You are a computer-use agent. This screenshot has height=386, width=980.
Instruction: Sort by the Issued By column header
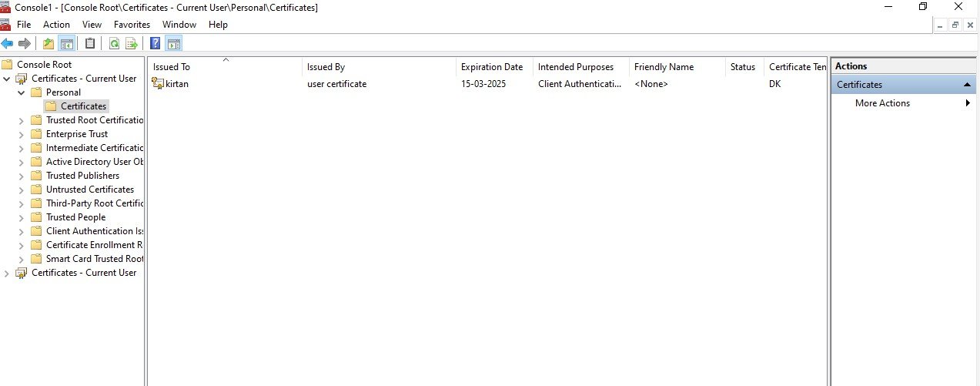point(379,67)
